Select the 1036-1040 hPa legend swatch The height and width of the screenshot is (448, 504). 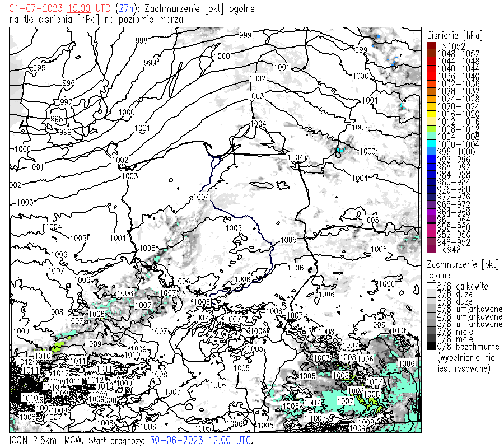[x=431, y=77]
